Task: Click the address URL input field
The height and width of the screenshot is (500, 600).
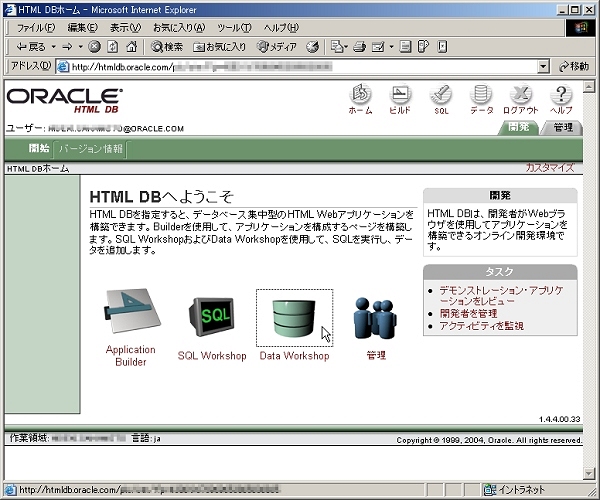Action: tap(297, 67)
